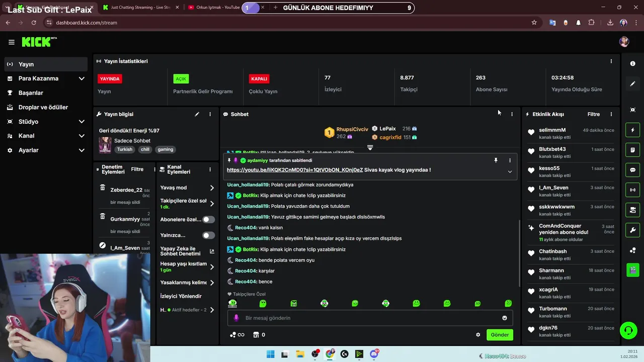Expand Ayarlar sidebar section

tap(46, 150)
